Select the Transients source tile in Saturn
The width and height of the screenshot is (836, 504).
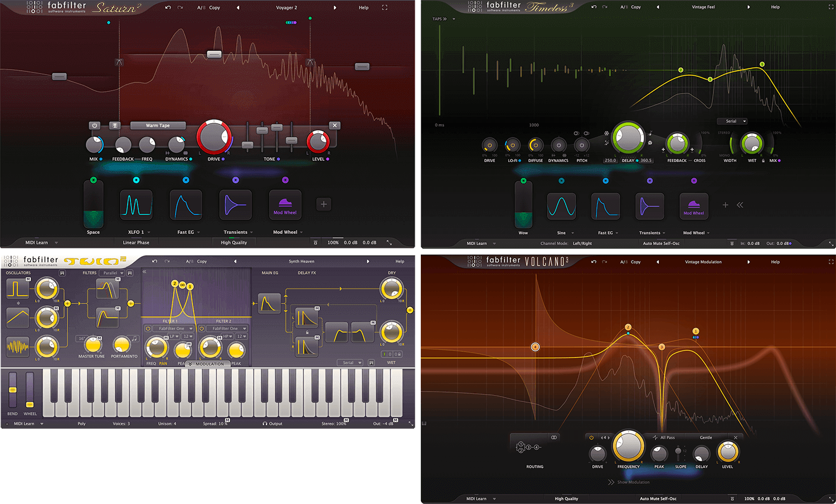point(235,204)
